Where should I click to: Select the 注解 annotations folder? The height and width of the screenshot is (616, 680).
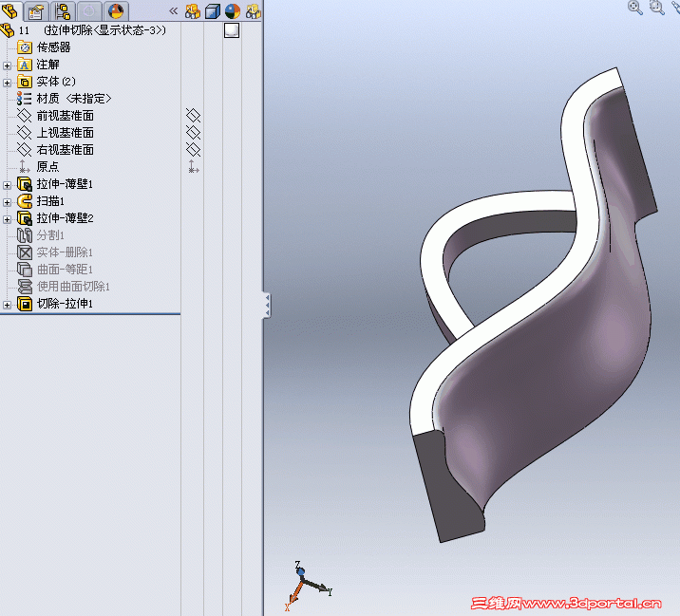[x=38, y=65]
